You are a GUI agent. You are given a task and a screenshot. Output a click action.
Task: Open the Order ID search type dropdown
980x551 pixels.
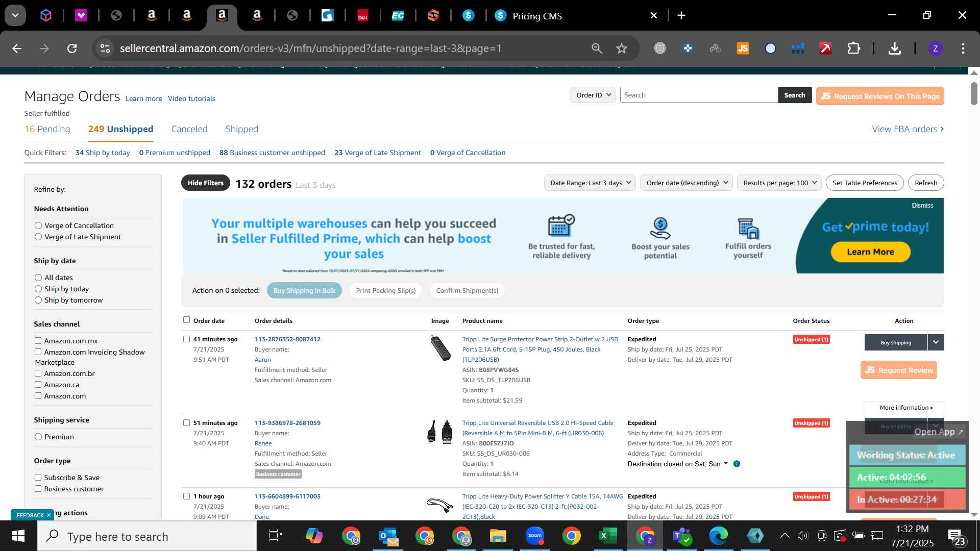[593, 95]
